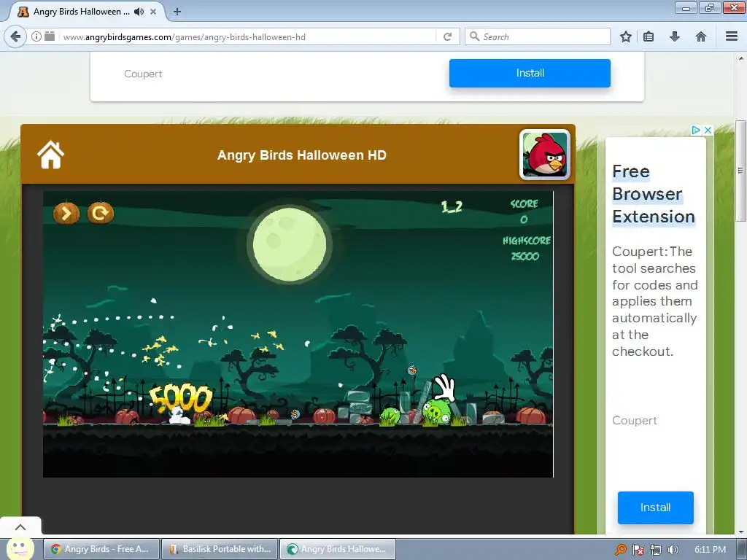Open site information icon in address bar

point(36,36)
